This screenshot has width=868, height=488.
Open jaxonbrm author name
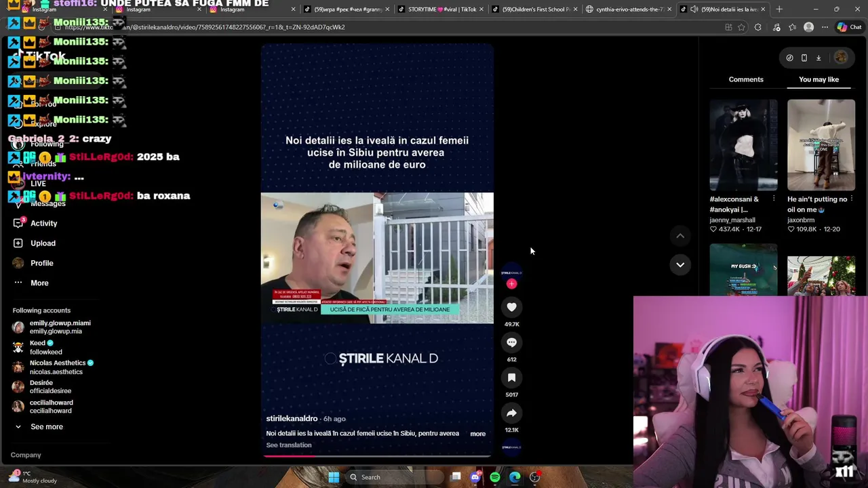801,220
